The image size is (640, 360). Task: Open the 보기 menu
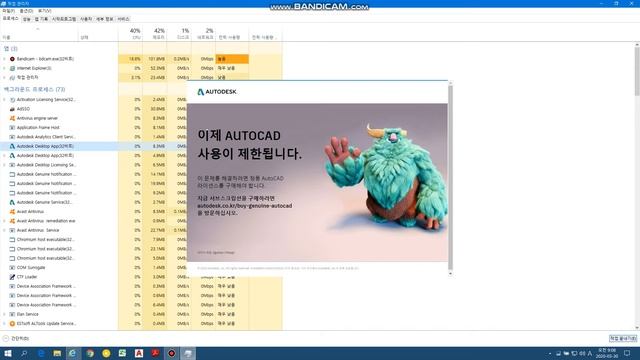pyautogui.click(x=44, y=11)
